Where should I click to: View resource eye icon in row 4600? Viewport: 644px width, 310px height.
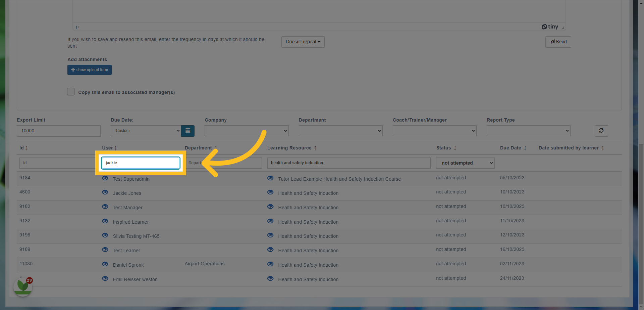pos(270,192)
